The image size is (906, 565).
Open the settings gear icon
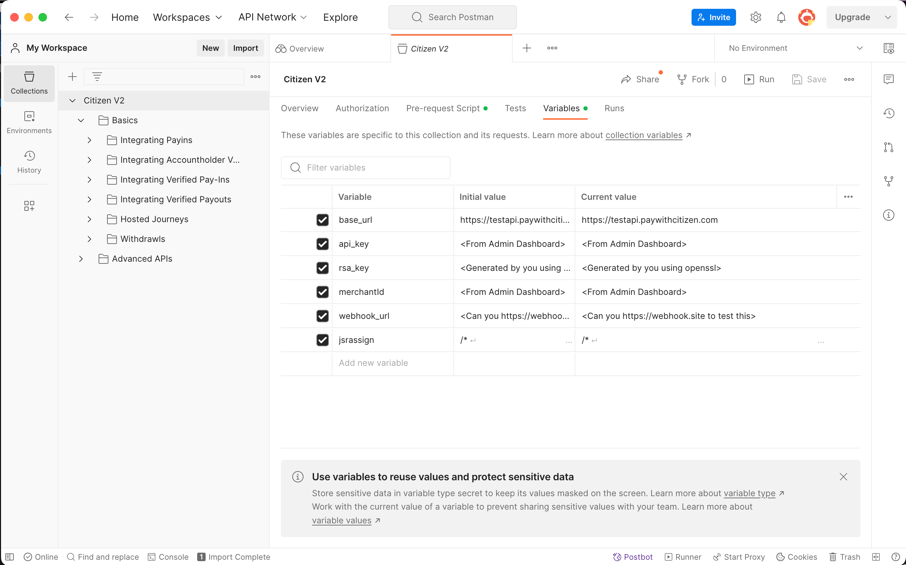pyautogui.click(x=755, y=17)
